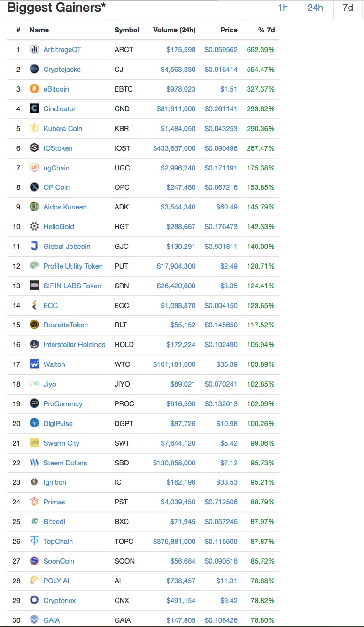Open the Steem Dollars link
Viewport: 364px width, 627px height.
pyautogui.click(x=65, y=463)
